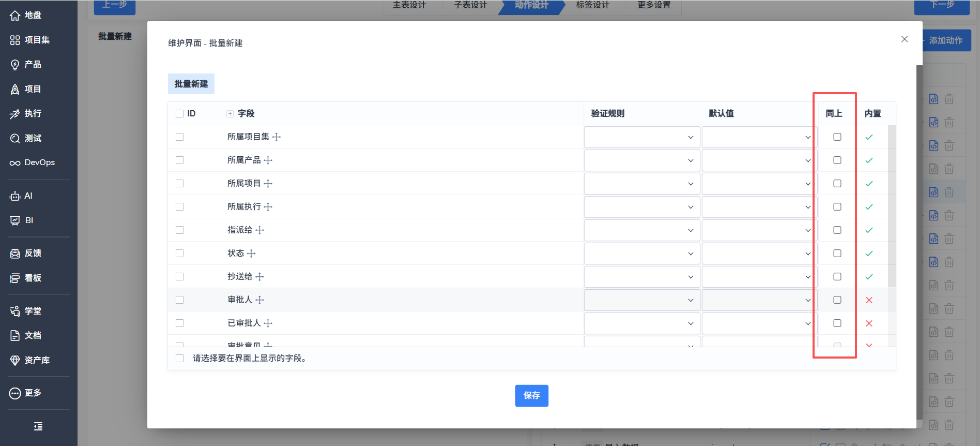Click the field table vertical scrollbar

pos(892,206)
